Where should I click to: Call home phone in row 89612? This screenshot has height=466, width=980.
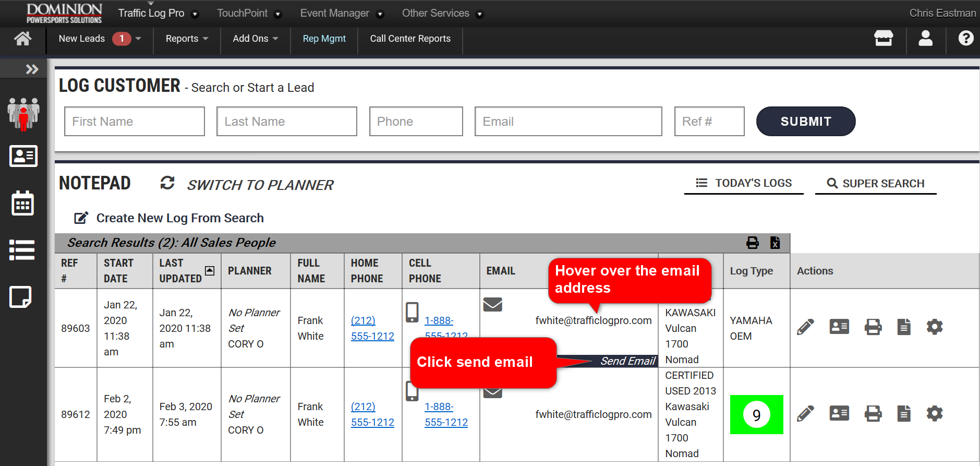pyautogui.click(x=372, y=414)
